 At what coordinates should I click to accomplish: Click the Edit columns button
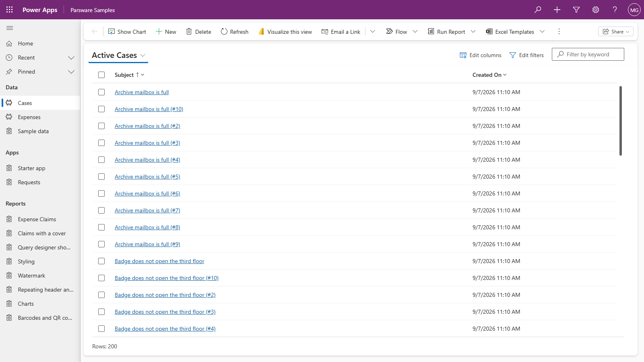[x=481, y=55]
